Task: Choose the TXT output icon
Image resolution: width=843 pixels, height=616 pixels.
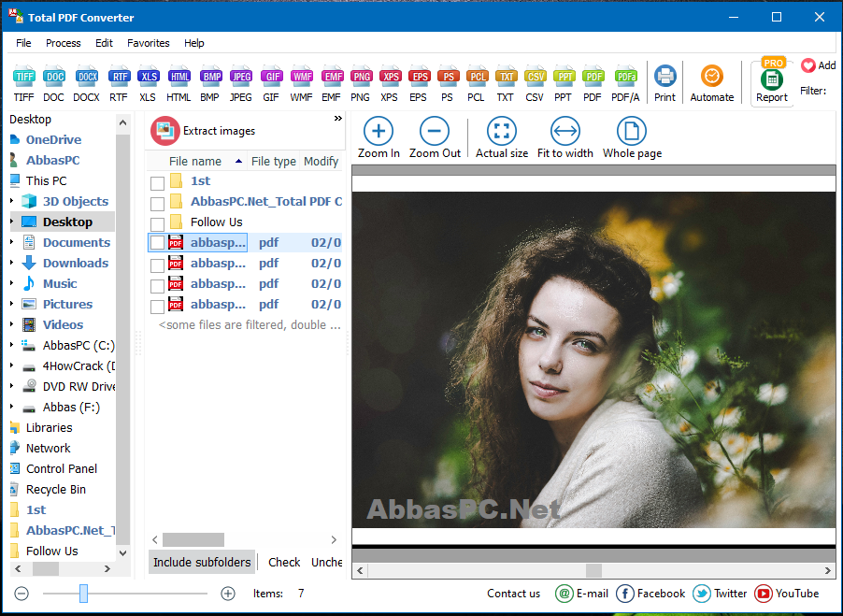Action: pyautogui.click(x=506, y=84)
